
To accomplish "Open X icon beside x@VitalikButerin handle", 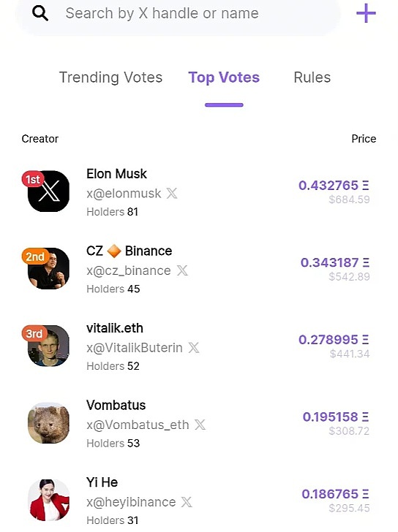I will coord(194,348).
